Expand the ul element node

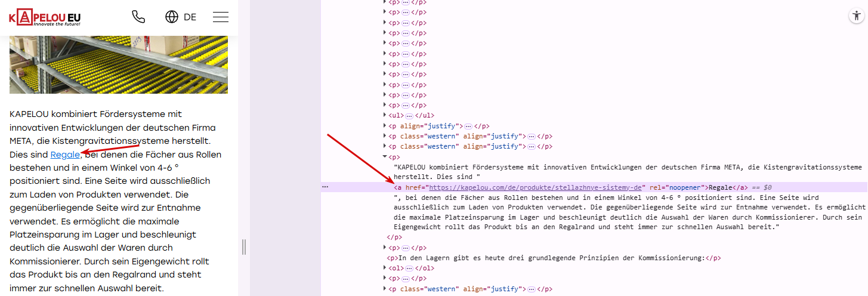tap(385, 115)
